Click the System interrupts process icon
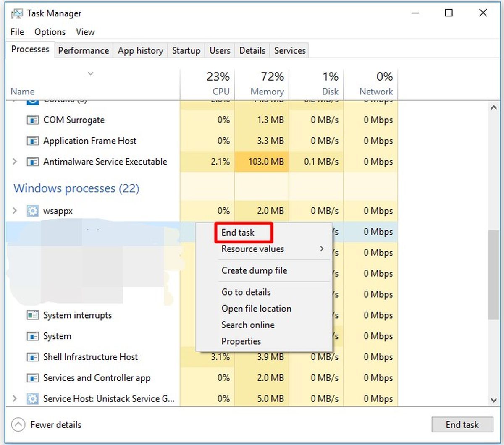 (33, 315)
